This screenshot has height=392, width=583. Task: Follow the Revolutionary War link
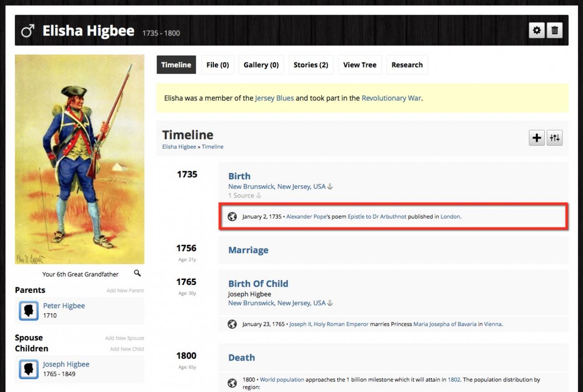point(391,98)
